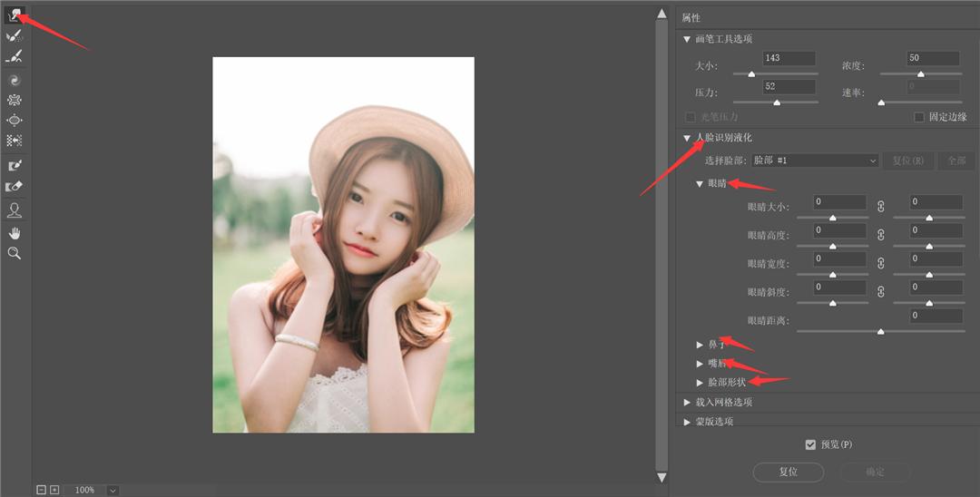Select the Face tool

(x=15, y=210)
